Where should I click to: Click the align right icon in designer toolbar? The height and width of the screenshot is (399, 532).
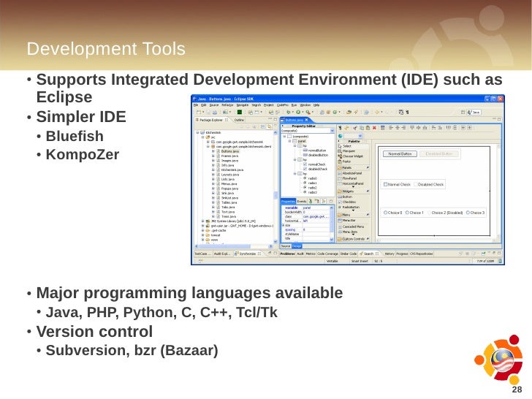point(403,128)
